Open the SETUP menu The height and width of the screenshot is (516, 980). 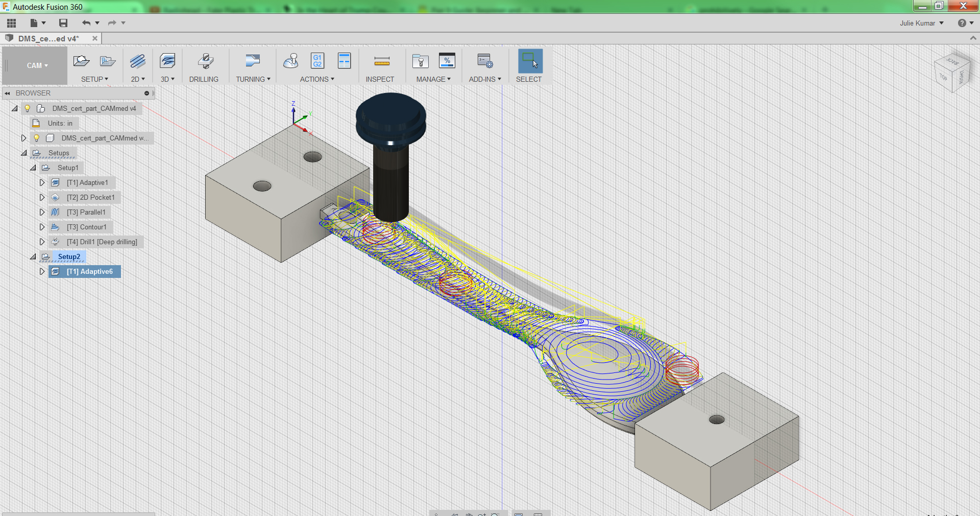tap(95, 79)
